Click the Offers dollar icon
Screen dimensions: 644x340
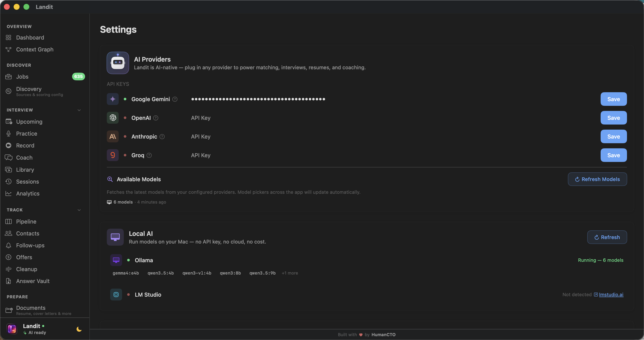point(9,257)
